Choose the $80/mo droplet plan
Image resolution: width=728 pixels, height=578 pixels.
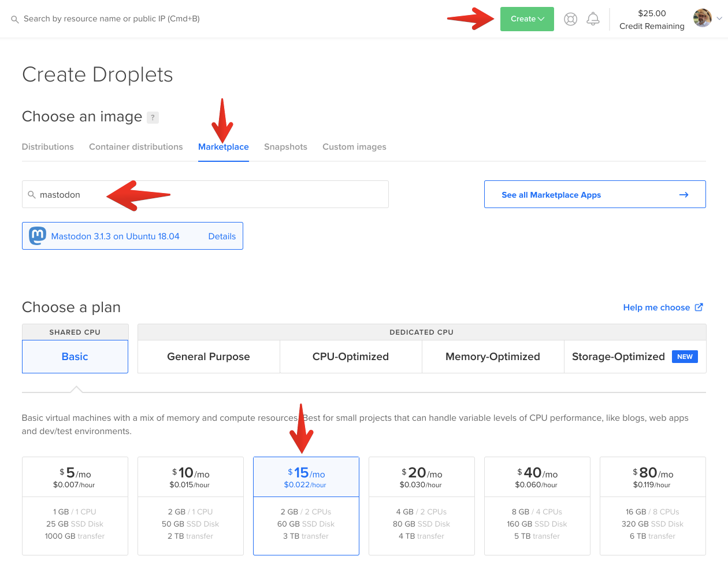(x=653, y=506)
